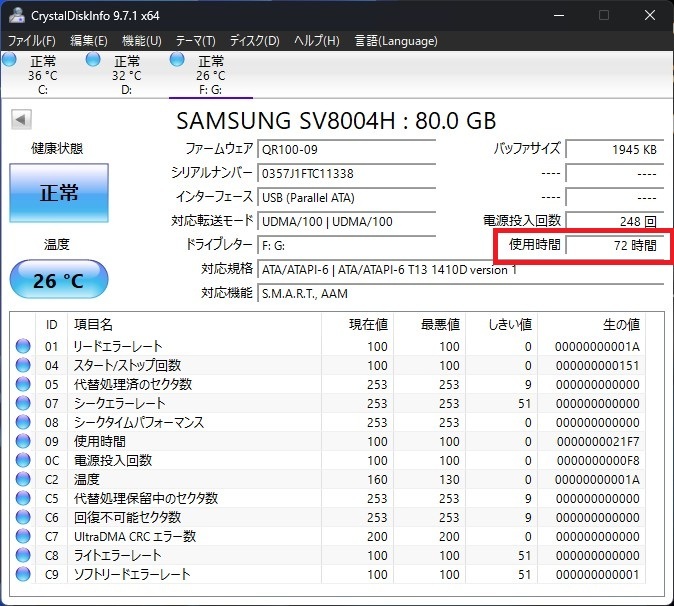Screen dimensions: 674x606
Task: Click the F: G: drive status orb
Action: tap(177, 61)
